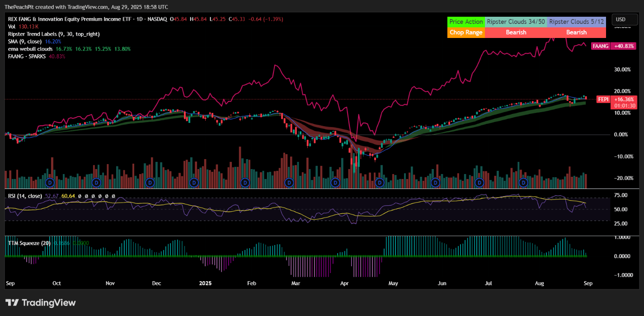The image size is (644, 316).
Task: Open the dividend D marker just before August
Action: click(x=524, y=183)
